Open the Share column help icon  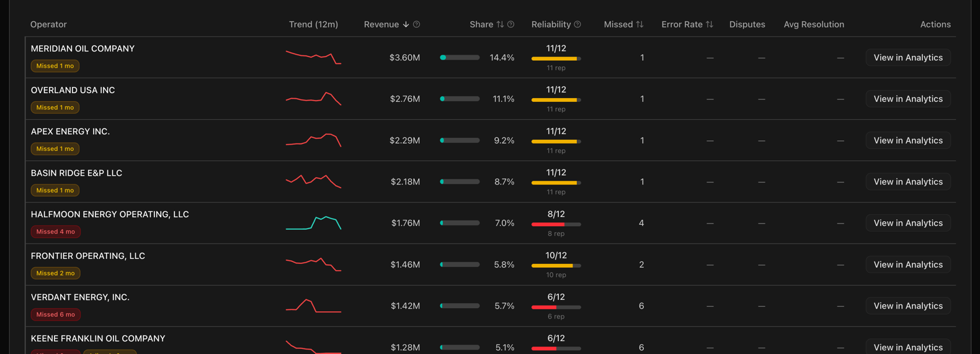pos(511,24)
